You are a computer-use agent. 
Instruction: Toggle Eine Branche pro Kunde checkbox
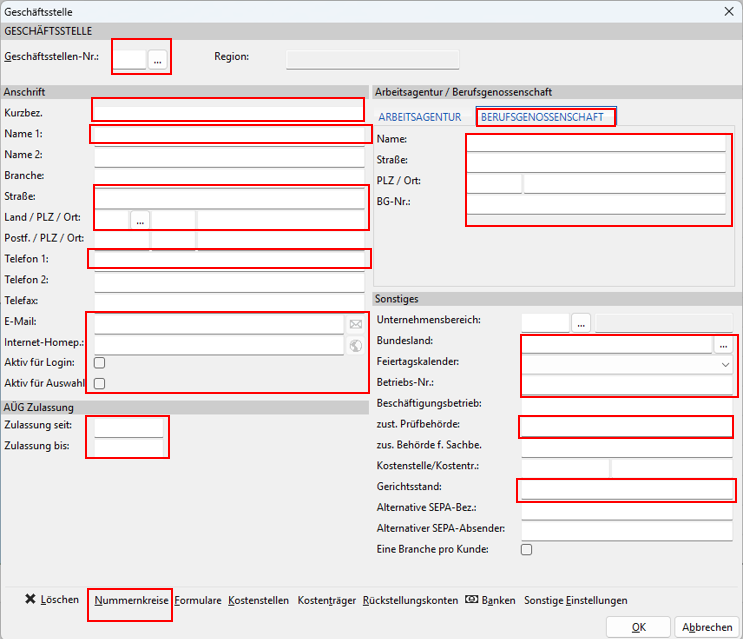[527, 549]
